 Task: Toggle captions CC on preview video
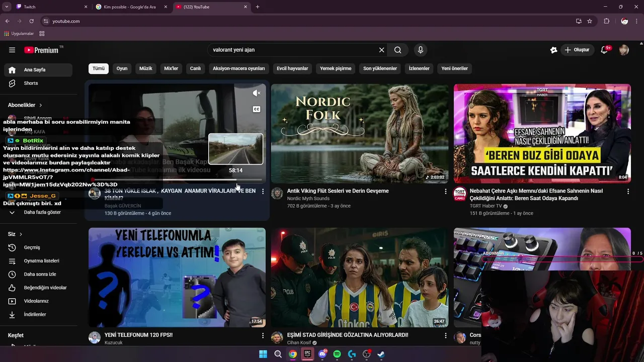click(x=256, y=109)
